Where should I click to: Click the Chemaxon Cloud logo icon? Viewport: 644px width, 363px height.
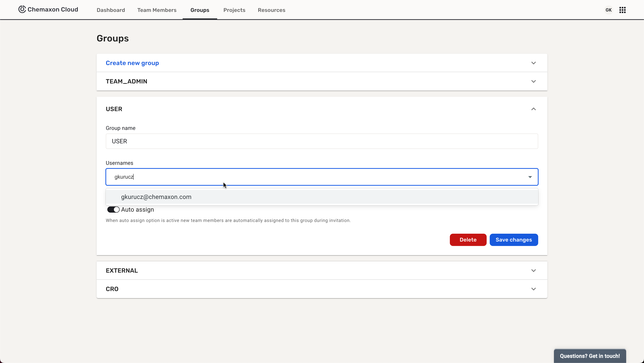pos(22,10)
